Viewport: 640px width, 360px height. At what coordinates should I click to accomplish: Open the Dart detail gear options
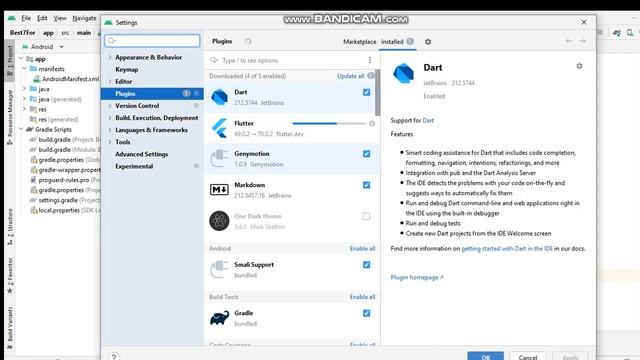coord(579,66)
